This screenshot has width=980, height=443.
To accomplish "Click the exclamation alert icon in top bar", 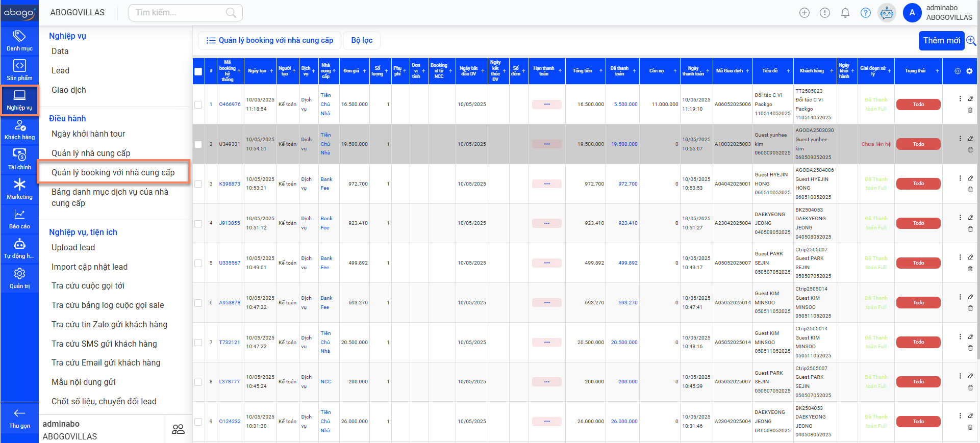I will (x=825, y=13).
